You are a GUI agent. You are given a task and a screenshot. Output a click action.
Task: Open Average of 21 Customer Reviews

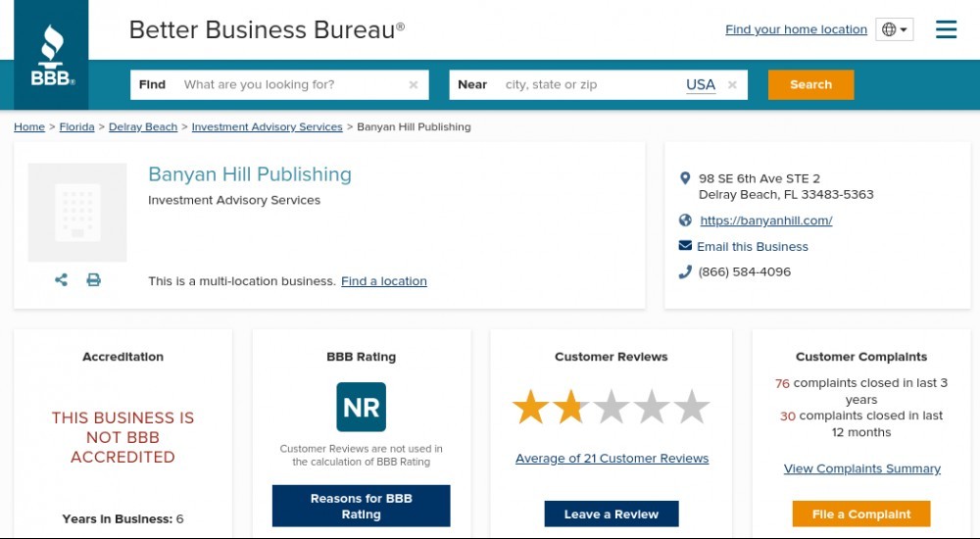click(612, 459)
